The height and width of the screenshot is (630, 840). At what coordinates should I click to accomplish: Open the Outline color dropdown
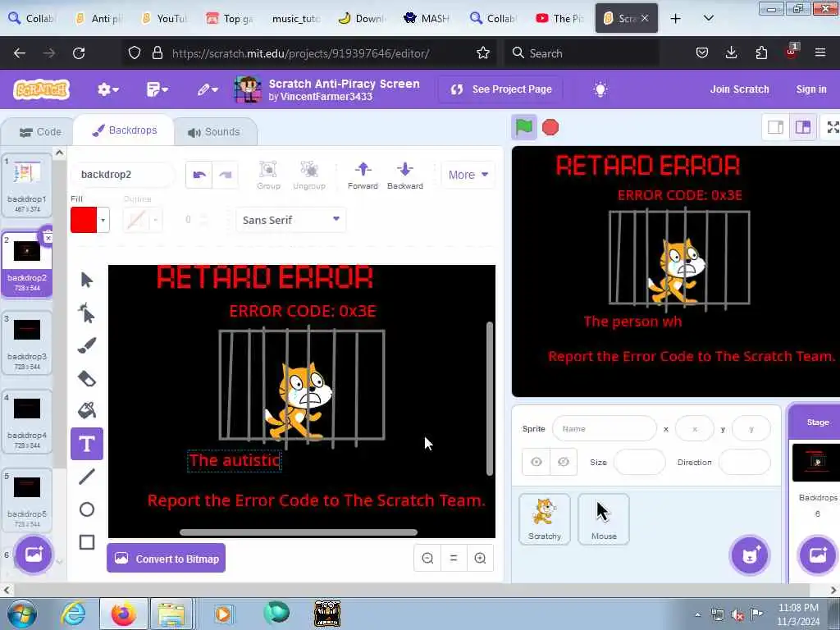155,220
